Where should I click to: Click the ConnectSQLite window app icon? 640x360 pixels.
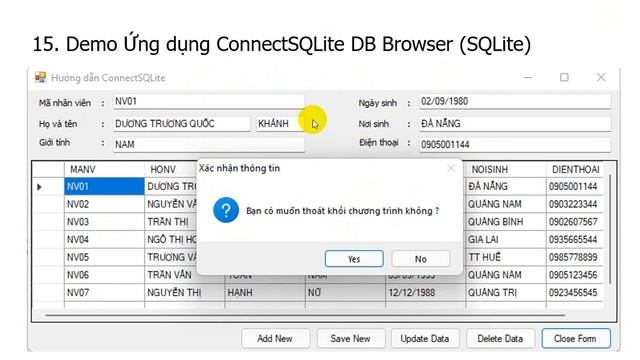pyautogui.click(x=40, y=77)
